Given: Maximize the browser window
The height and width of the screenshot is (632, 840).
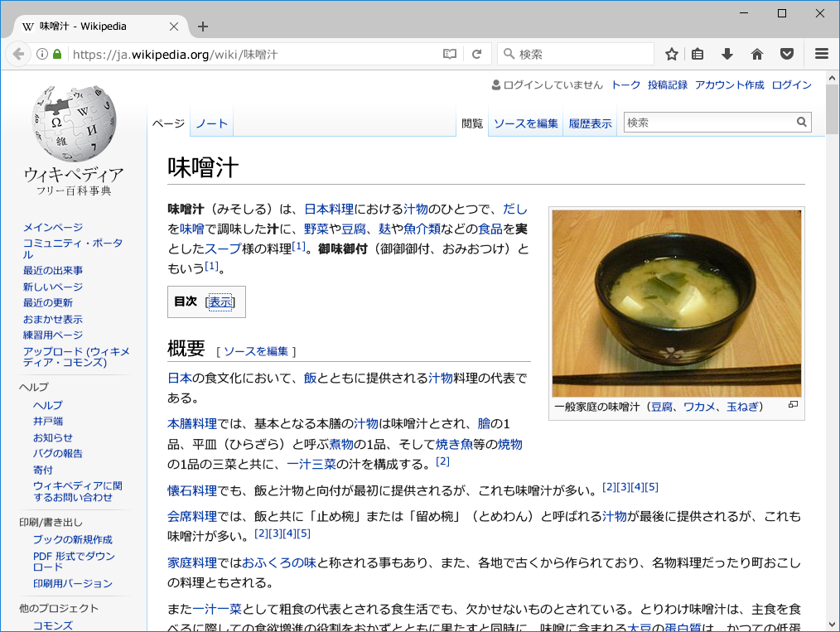Looking at the screenshot, I should coord(782,13).
